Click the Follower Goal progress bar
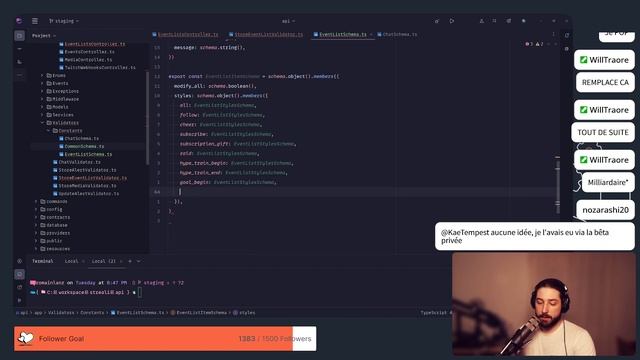 point(165,339)
